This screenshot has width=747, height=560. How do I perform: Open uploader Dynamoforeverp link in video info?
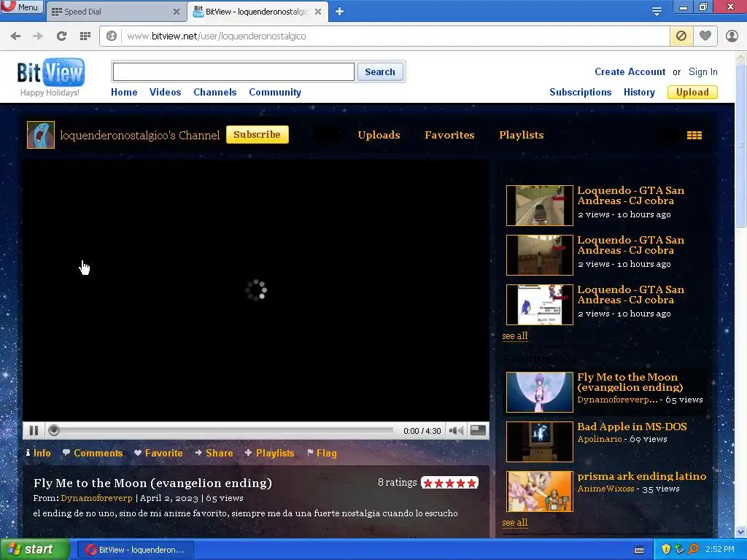(x=97, y=498)
